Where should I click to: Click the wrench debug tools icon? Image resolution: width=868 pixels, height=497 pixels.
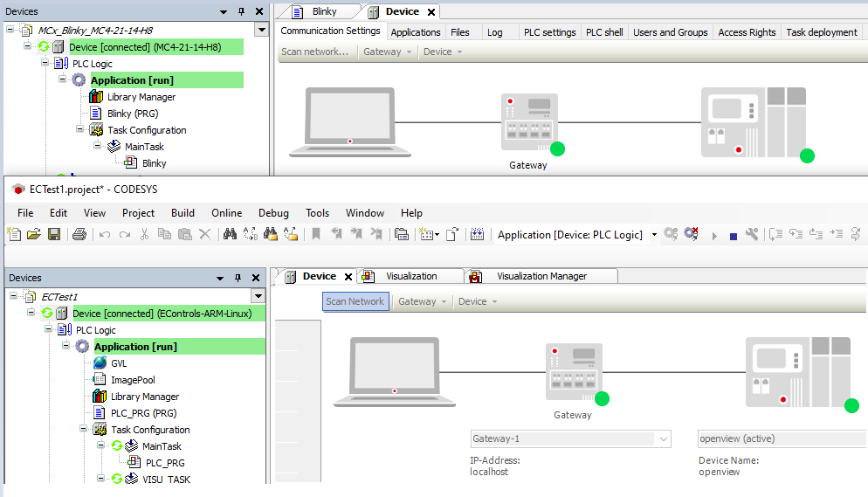[x=752, y=234]
